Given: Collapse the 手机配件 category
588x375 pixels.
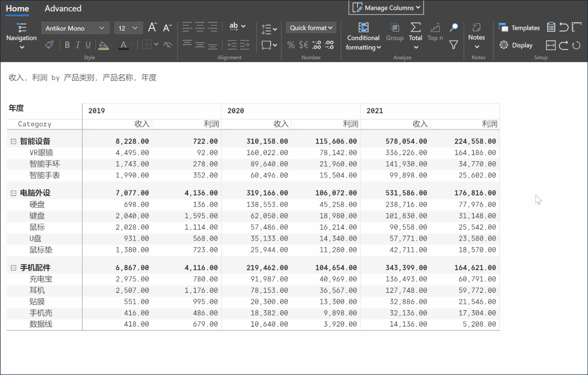Looking at the screenshot, I should (x=14, y=268).
